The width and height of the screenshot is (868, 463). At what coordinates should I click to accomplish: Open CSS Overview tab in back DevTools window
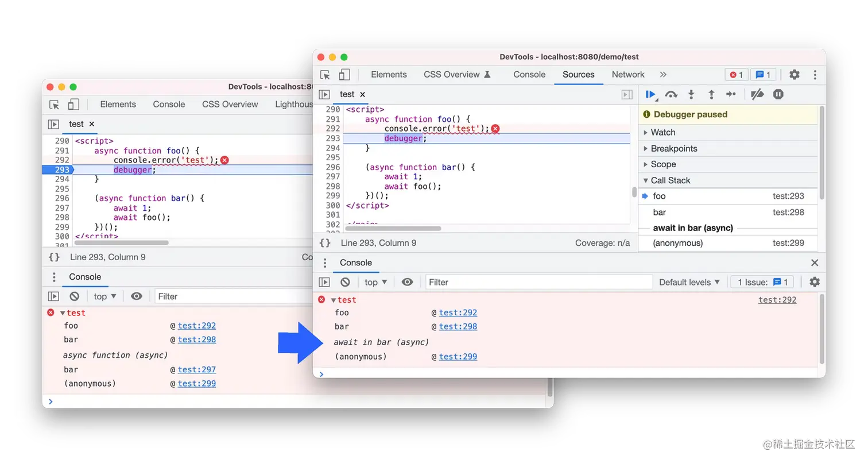(x=230, y=105)
